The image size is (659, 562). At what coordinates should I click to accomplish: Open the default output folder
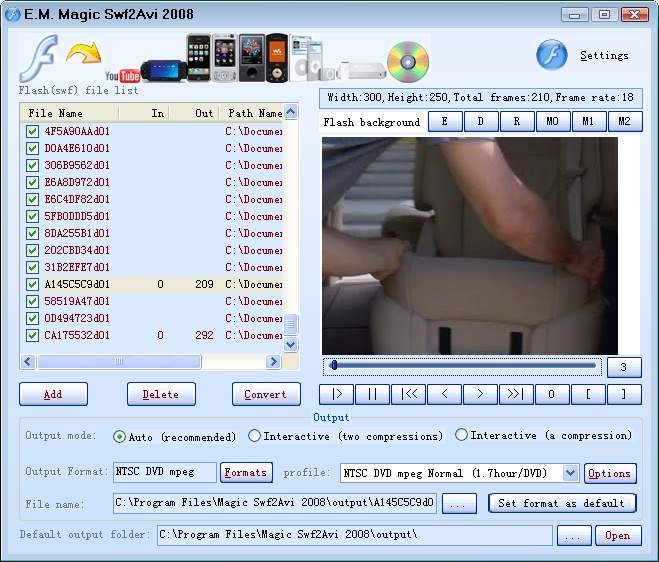618,536
